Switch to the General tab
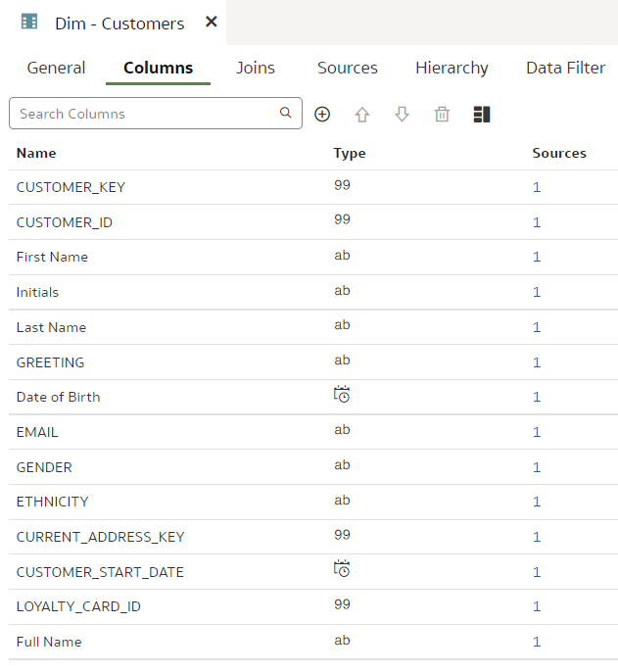This screenshot has height=672, width=618. point(56,68)
